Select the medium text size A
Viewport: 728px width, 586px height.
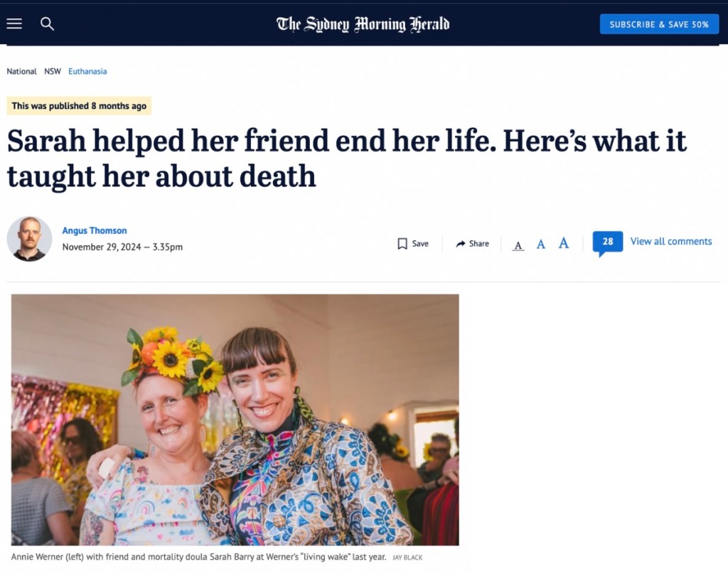[x=541, y=244]
